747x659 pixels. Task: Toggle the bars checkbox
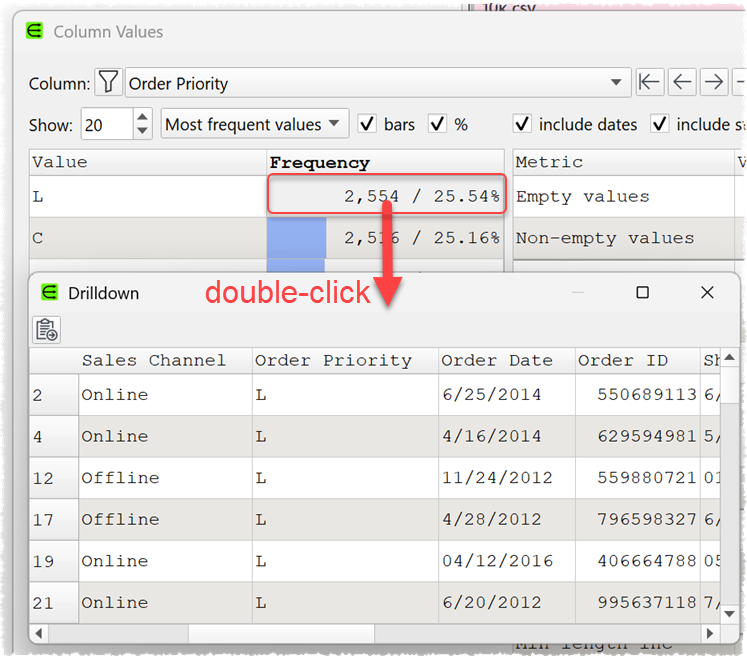pos(367,124)
